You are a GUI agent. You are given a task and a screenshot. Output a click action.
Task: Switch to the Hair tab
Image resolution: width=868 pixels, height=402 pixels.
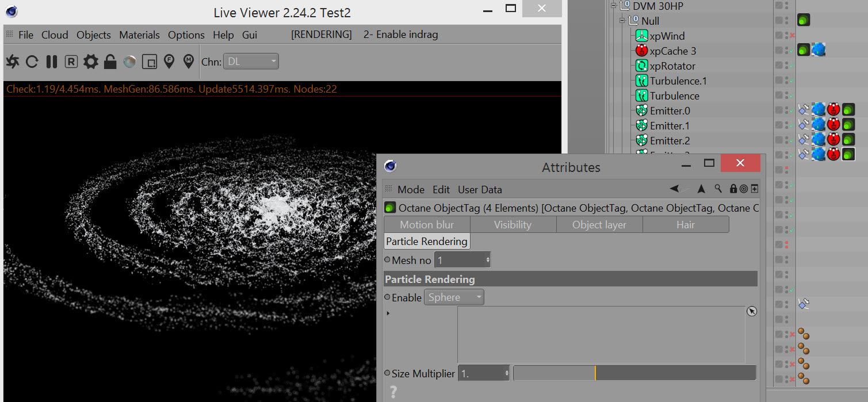click(x=686, y=225)
